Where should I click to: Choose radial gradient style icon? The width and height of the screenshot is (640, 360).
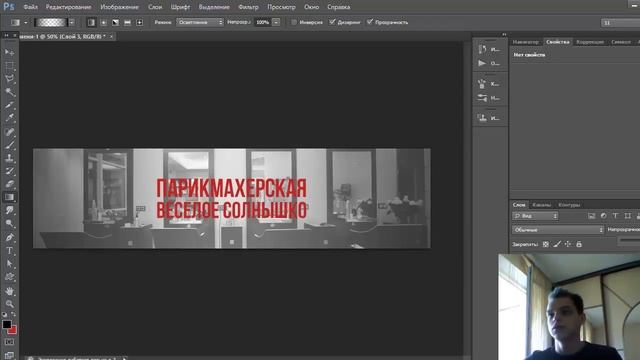[x=104, y=22]
